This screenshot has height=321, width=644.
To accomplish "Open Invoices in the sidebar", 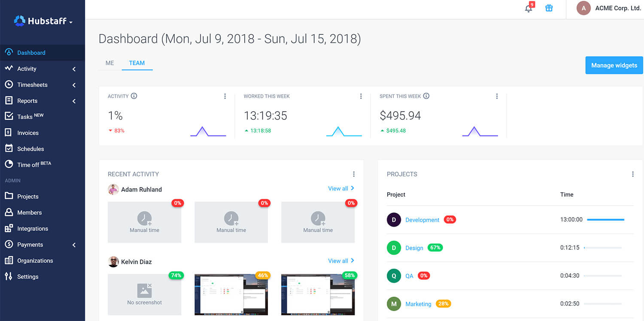I will (x=28, y=133).
